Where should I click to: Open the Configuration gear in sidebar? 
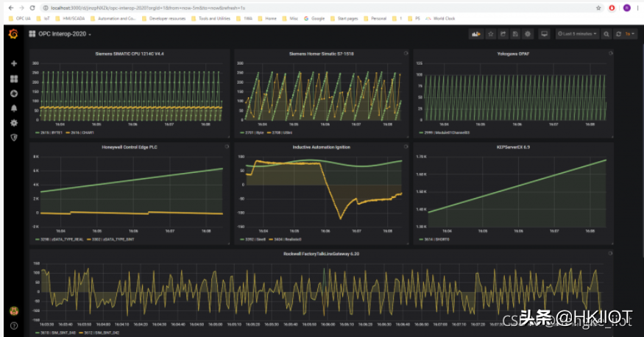[x=14, y=123]
